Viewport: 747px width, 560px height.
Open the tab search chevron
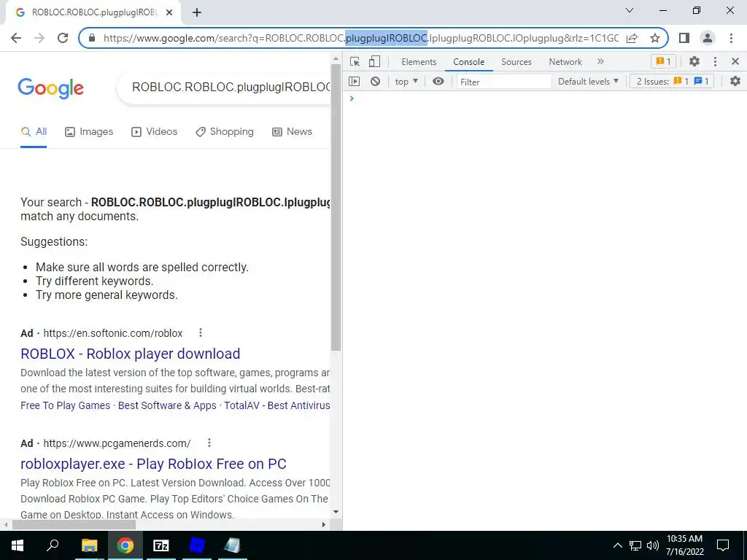tap(630, 10)
